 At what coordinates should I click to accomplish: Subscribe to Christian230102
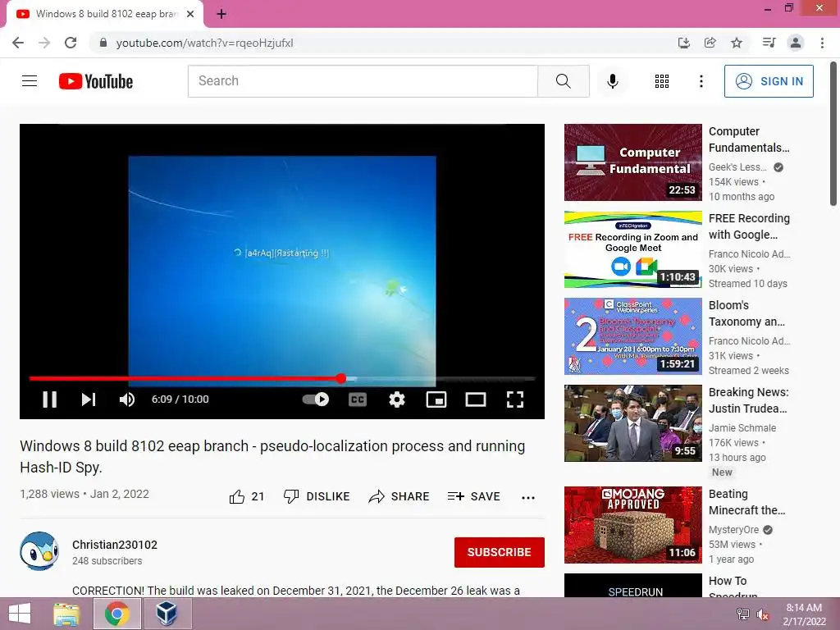500,552
